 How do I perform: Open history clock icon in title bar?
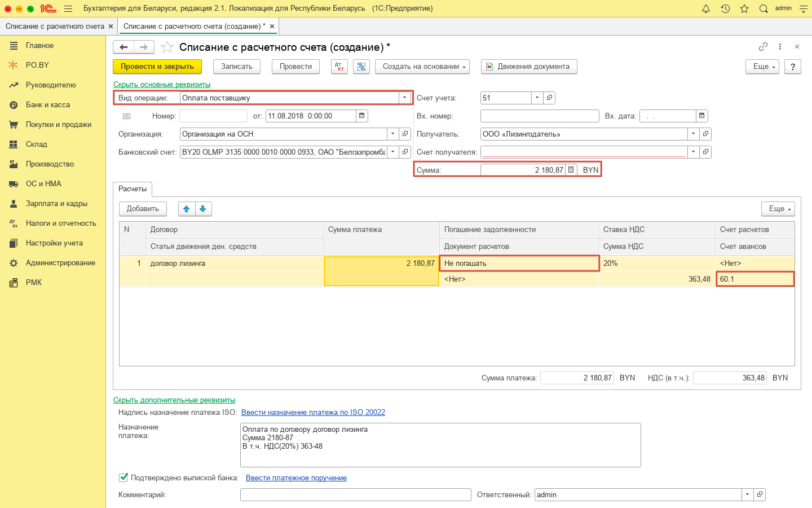click(725, 8)
